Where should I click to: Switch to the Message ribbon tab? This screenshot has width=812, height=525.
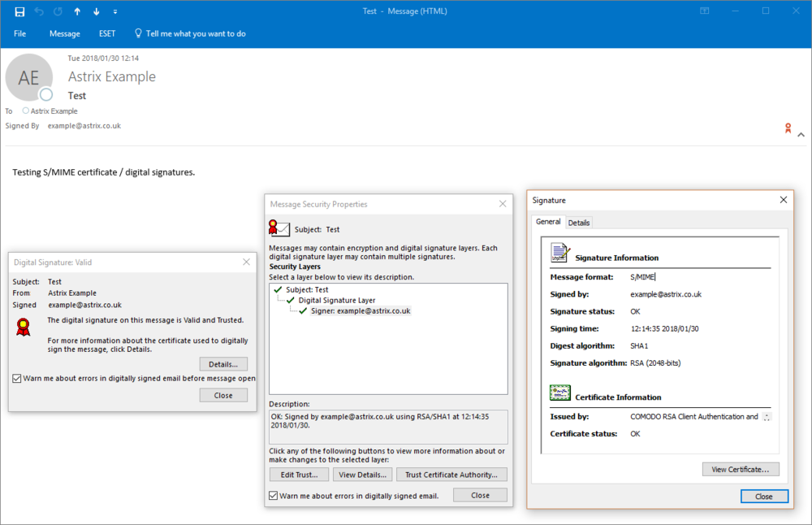point(65,33)
